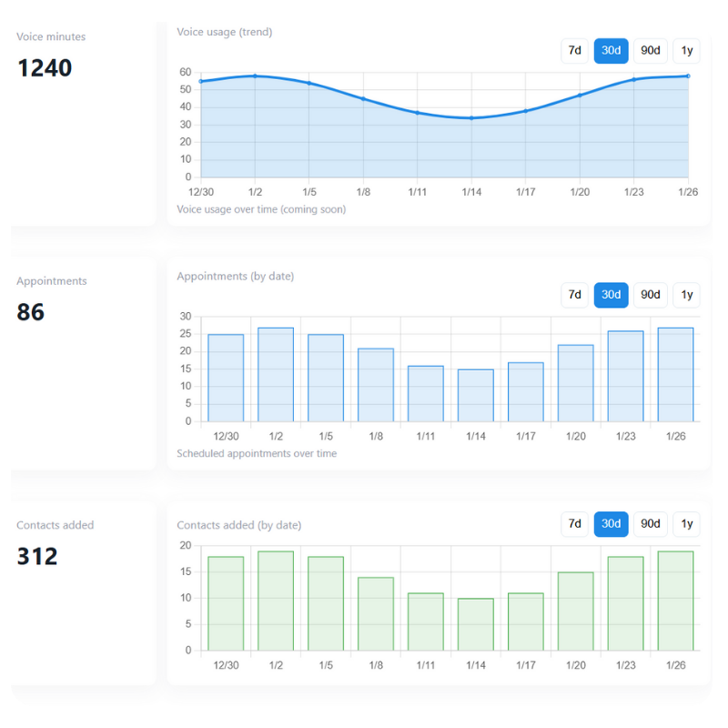This screenshot has width=728, height=728.
Task: Click the 1/26 bar in Contacts added chart
Action: tap(675, 601)
